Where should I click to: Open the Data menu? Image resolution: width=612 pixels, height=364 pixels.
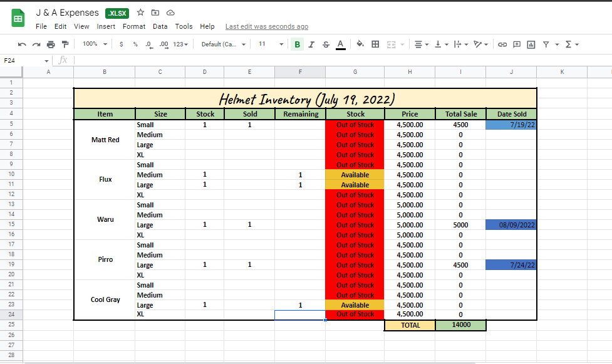(x=160, y=26)
